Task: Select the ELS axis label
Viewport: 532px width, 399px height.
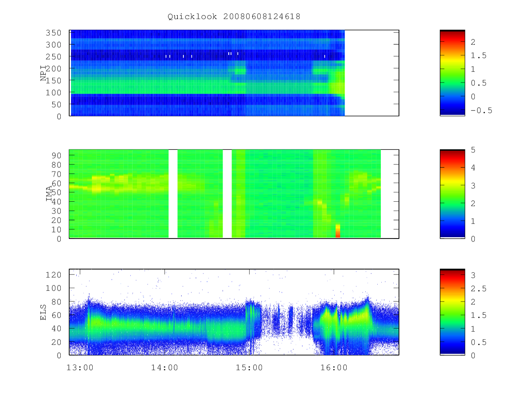Action: 43,312
